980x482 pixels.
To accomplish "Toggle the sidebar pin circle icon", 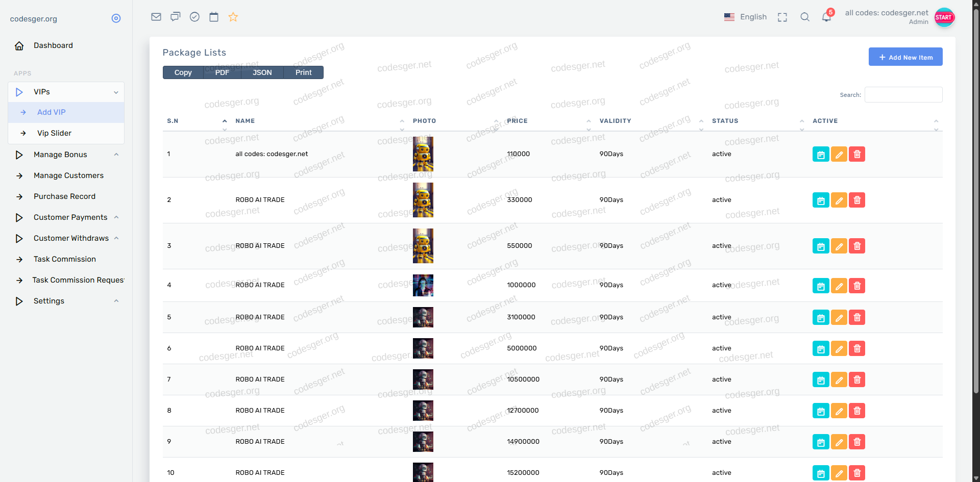I will click(116, 18).
